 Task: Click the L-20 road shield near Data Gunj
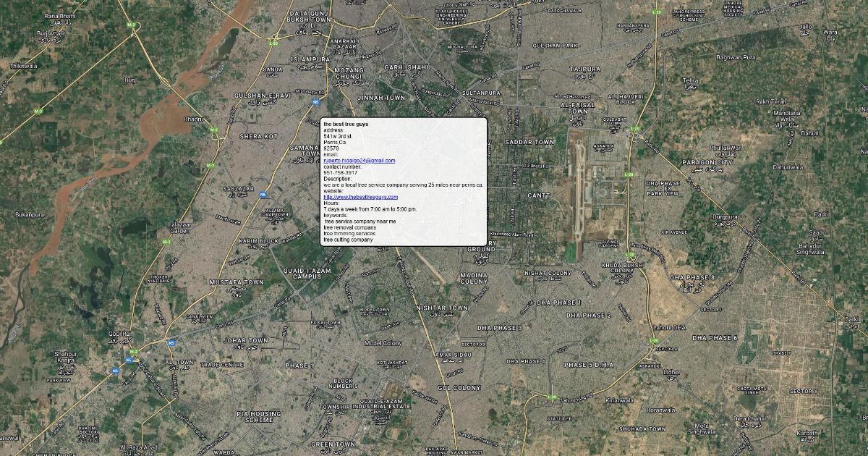273,43
